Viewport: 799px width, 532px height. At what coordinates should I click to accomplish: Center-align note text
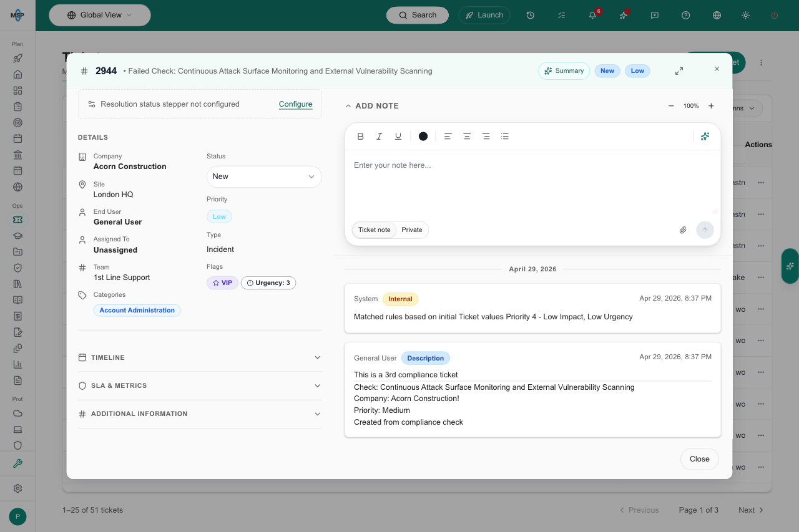coord(467,137)
